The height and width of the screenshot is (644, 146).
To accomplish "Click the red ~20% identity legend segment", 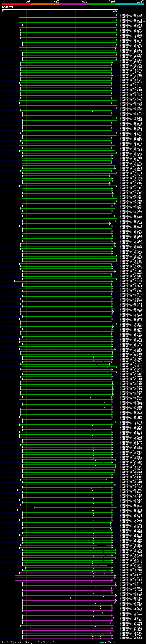I will pos(16,4).
